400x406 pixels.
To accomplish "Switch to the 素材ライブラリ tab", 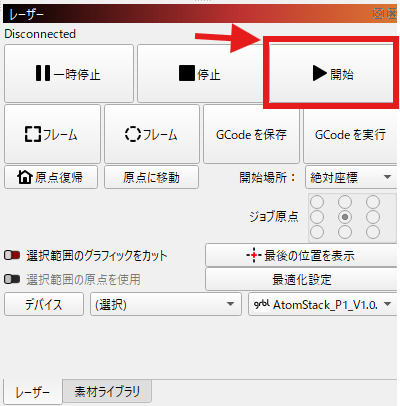I will (x=107, y=391).
